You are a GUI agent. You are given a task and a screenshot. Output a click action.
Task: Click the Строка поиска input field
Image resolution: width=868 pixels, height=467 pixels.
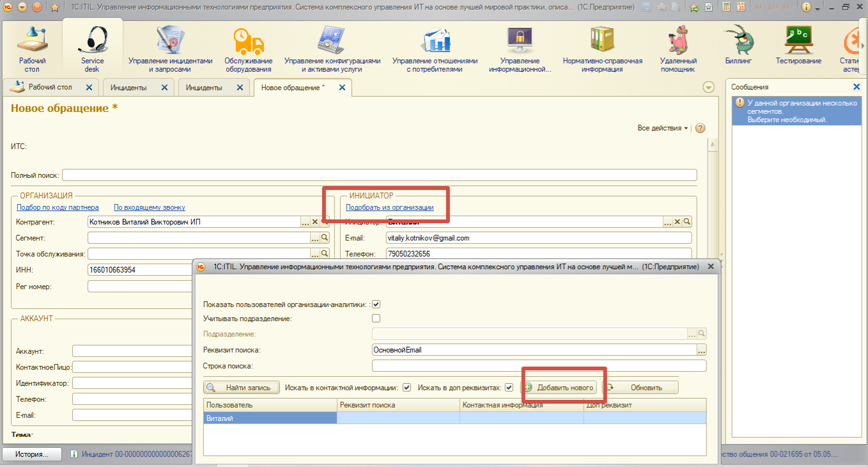tap(539, 366)
